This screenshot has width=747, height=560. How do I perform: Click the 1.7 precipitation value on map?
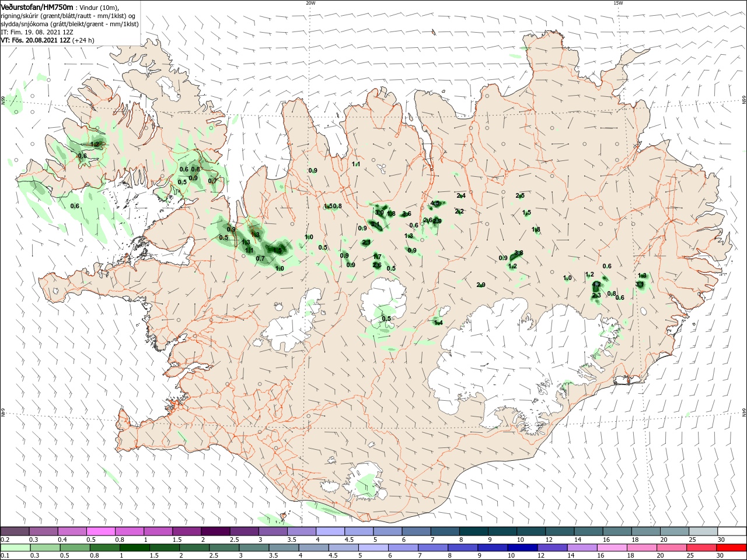tap(377, 257)
